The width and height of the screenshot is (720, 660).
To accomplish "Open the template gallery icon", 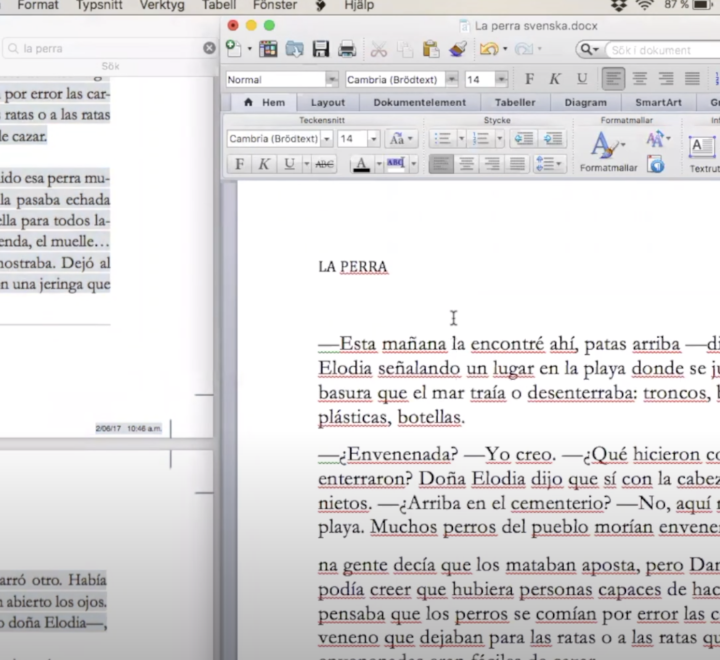I will [x=268, y=49].
